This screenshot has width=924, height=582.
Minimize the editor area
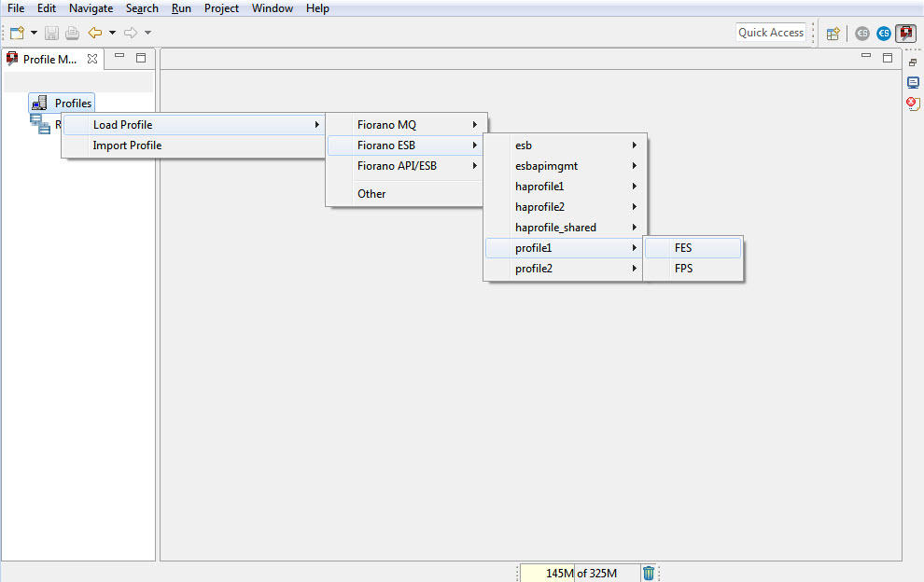(x=865, y=56)
